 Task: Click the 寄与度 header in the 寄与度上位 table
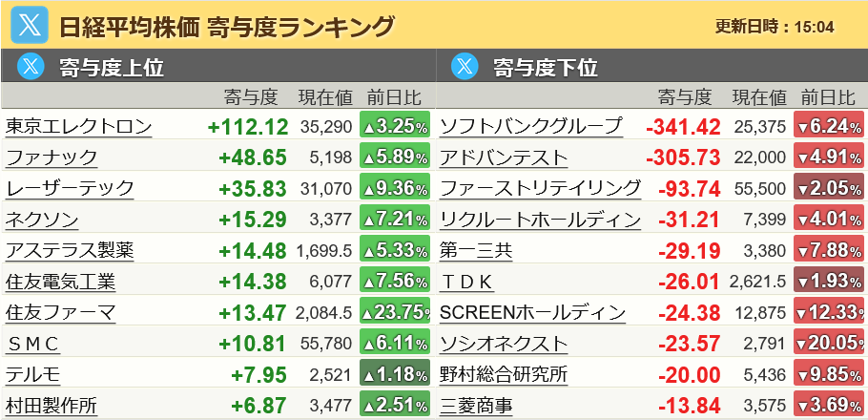point(250,96)
